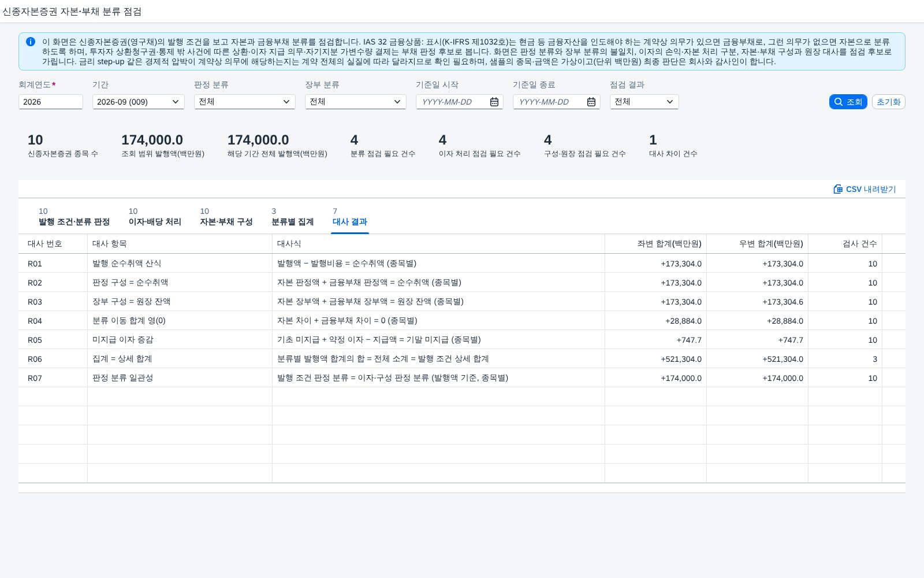Click R06 집계 = 상세 합계 cell
The image size is (924, 578).
[180, 359]
